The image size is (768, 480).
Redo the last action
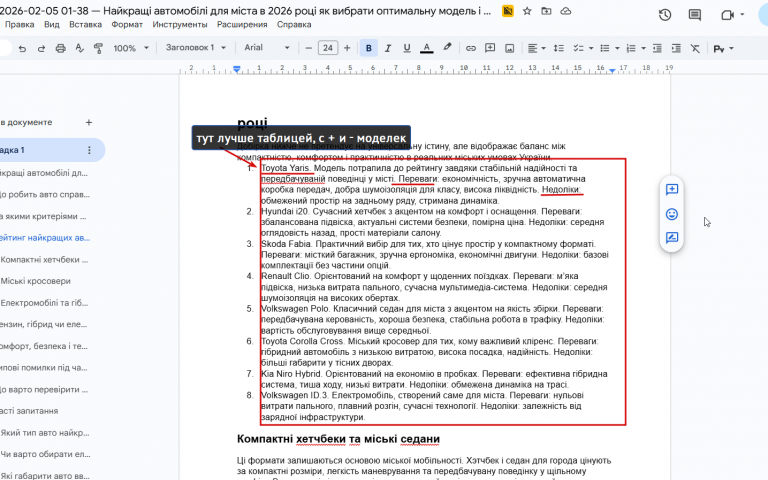click(41, 48)
